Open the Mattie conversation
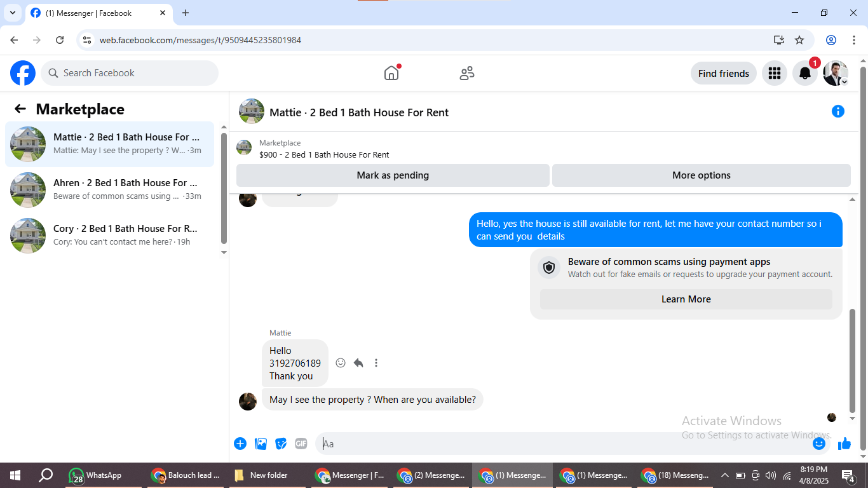Viewport: 868px width, 488px height. [109, 144]
